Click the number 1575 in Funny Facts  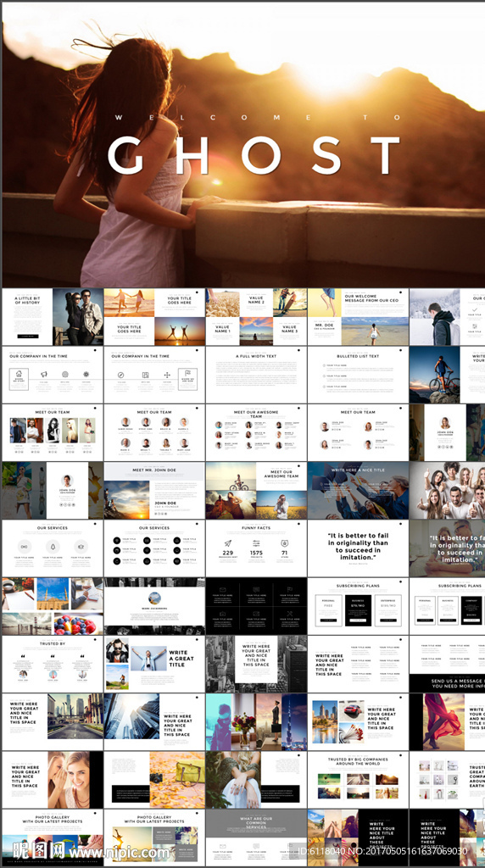256,553
